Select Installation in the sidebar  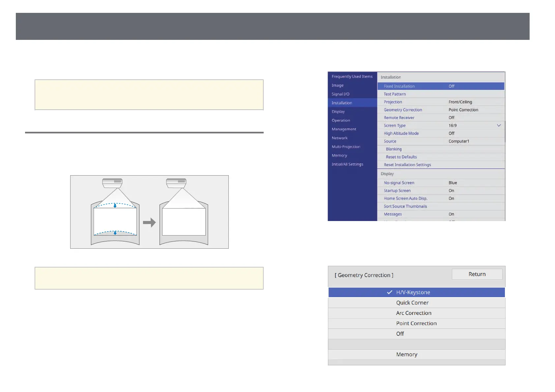coord(352,103)
